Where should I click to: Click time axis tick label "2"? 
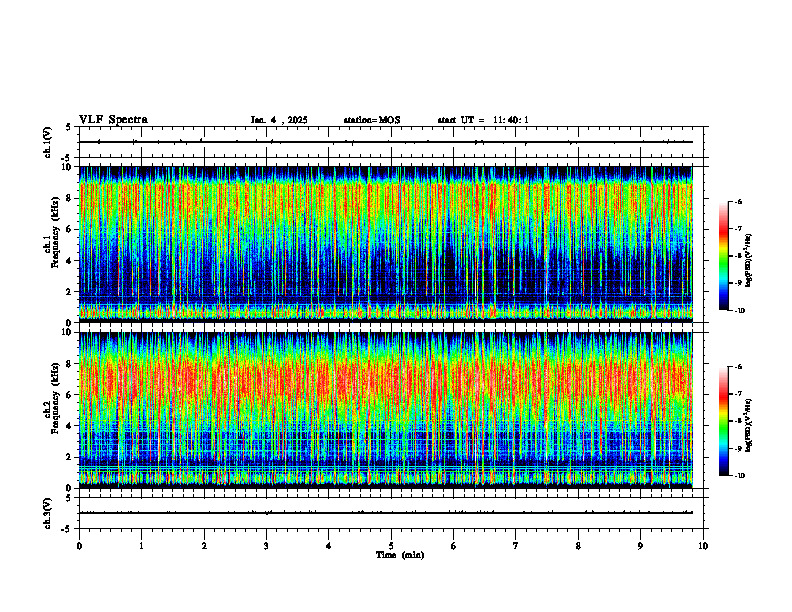(x=204, y=546)
